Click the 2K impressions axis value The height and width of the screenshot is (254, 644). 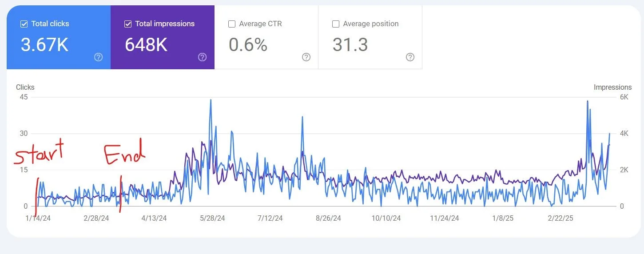pos(624,170)
